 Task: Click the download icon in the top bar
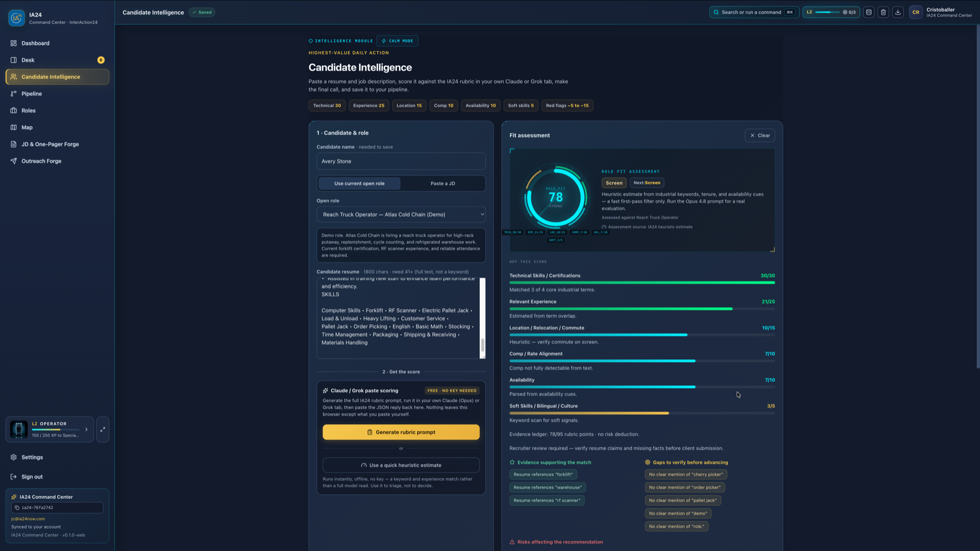tap(898, 12)
